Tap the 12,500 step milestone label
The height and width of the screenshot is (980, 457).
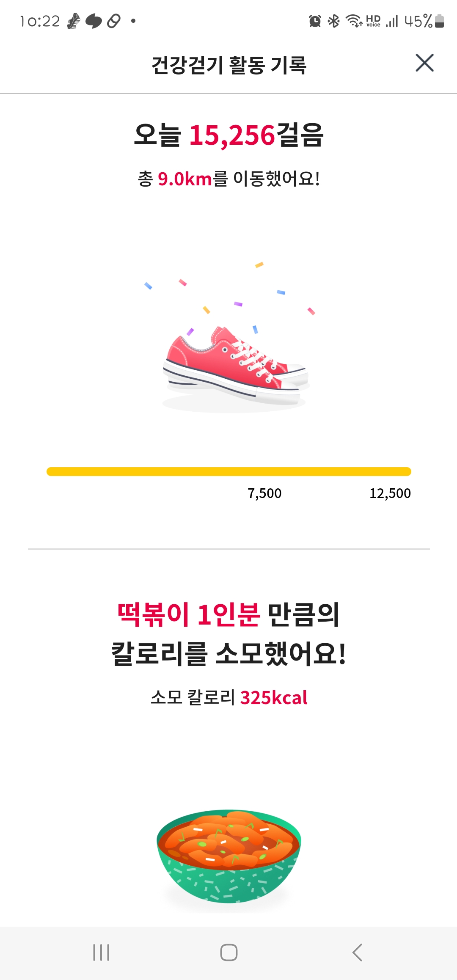[390, 493]
